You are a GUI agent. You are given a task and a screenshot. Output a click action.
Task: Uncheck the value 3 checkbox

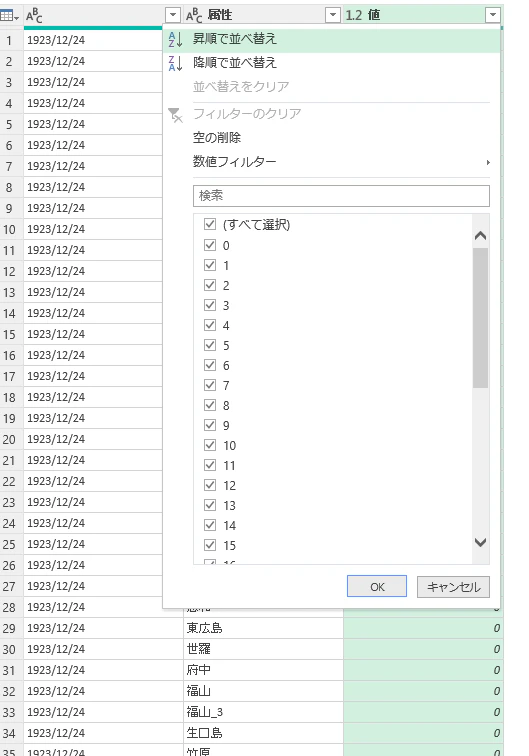tap(210, 305)
